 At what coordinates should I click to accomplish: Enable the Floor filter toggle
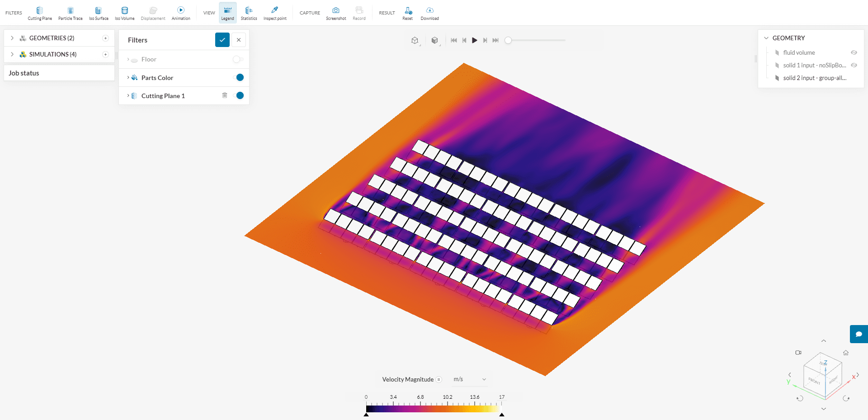238,59
